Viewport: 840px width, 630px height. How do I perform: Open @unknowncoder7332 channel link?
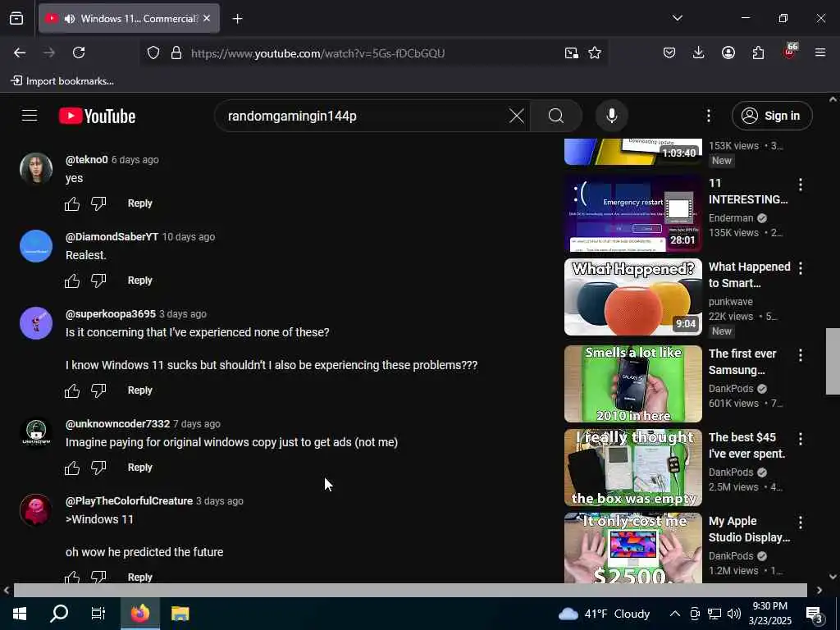[117, 424]
